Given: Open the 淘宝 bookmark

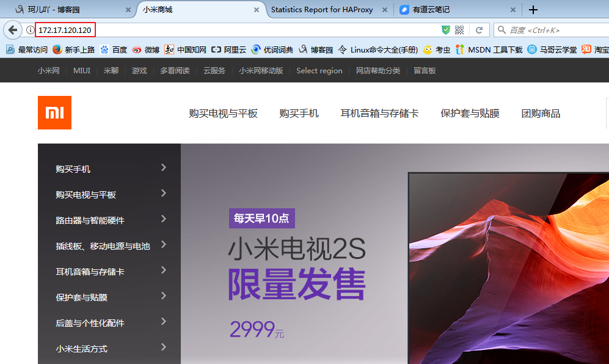Looking at the screenshot, I should pos(601,49).
